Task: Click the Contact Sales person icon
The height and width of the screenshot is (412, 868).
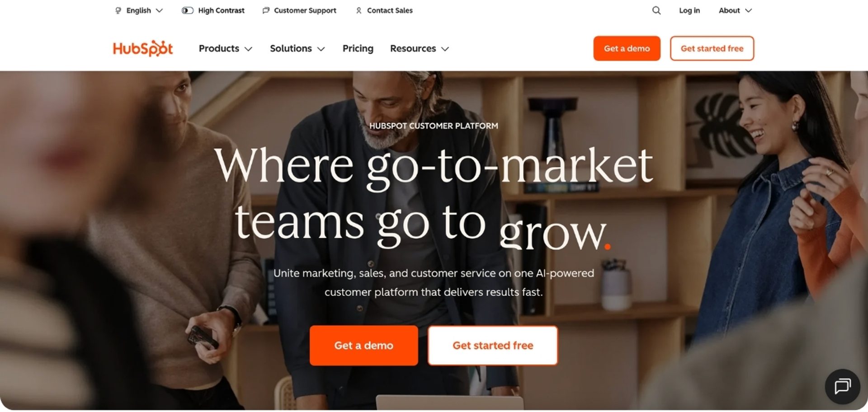Action: (359, 10)
